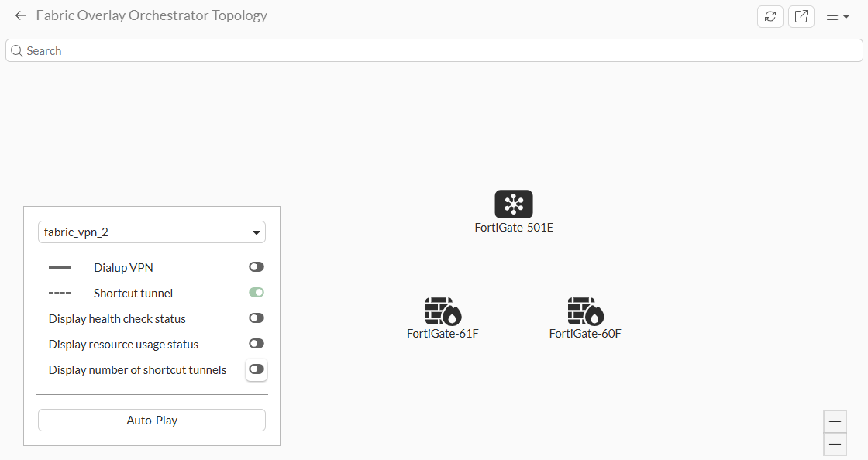868x460 pixels.
Task: Open topology in new window icon
Action: pyautogui.click(x=801, y=16)
